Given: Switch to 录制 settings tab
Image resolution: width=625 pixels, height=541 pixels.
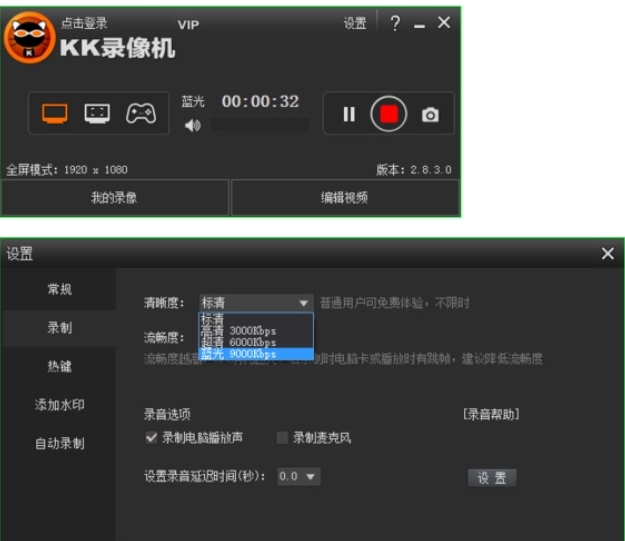Looking at the screenshot, I should [59, 328].
